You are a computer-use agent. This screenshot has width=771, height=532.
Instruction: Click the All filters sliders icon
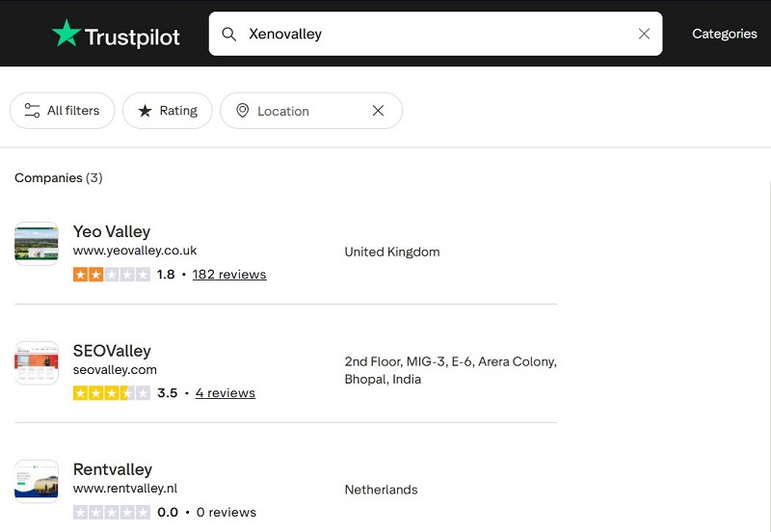pyautogui.click(x=32, y=111)
